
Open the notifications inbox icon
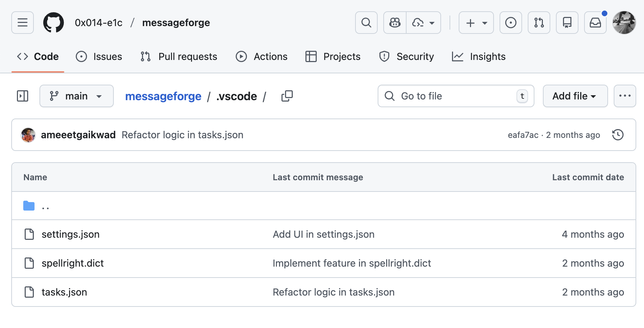[595, 23]
